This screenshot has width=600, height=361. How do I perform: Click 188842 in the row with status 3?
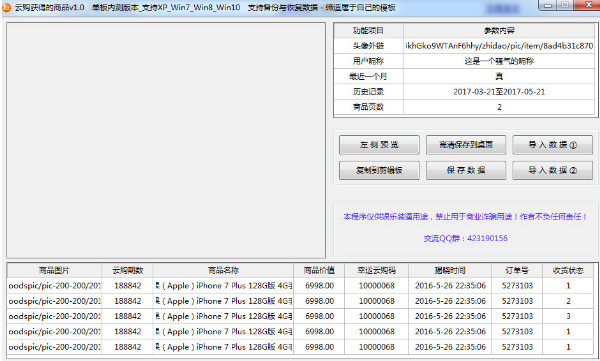(127, 317)
